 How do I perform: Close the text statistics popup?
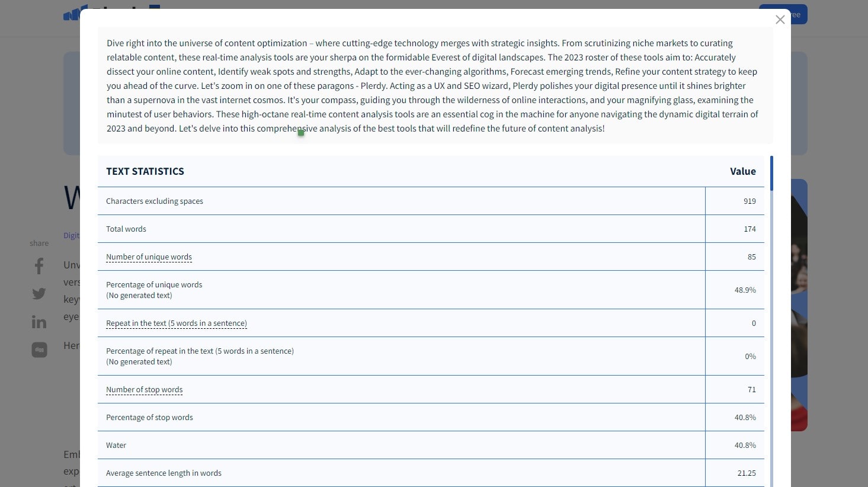tap(780, 20)
